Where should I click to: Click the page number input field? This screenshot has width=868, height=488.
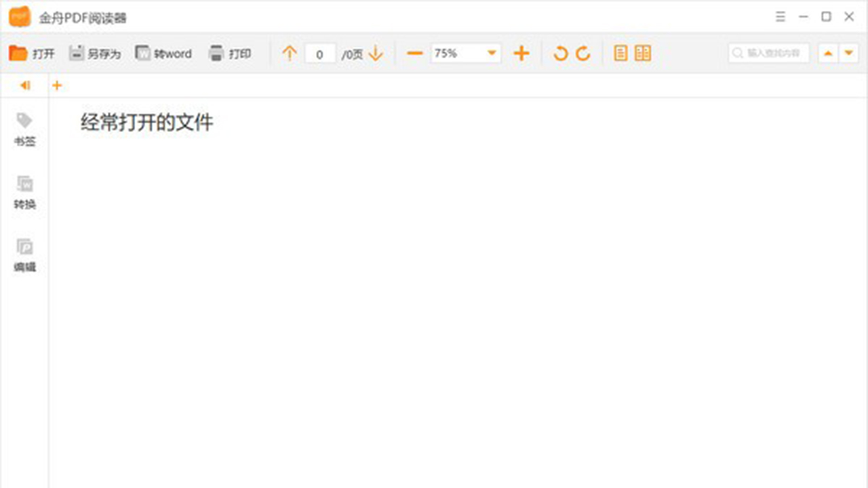click(320, 54)
